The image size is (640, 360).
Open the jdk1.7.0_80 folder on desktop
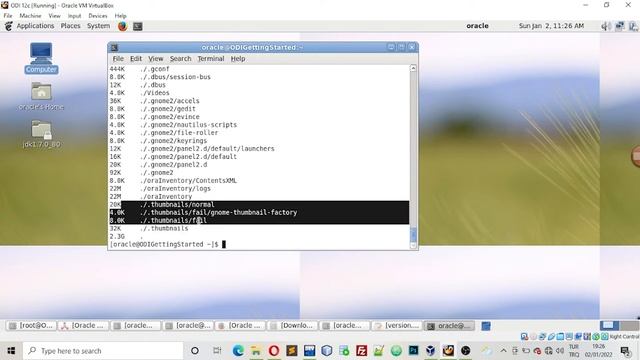coord(41,134)
